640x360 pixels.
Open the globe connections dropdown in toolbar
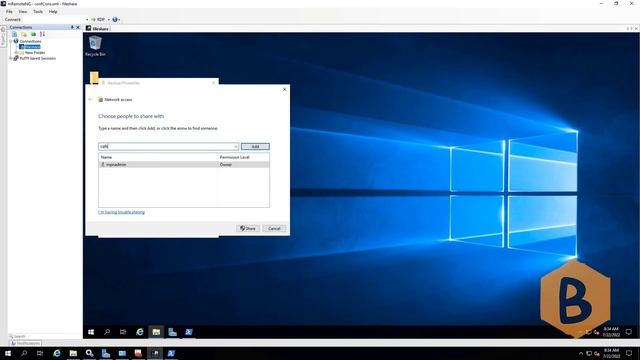pos(116,20)
